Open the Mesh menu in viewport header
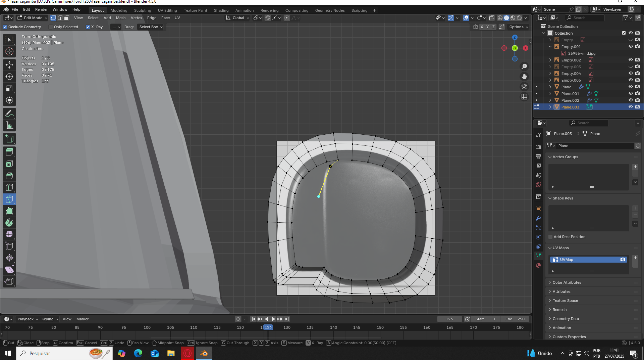The width and height of the screenshot is (644, 360). coord(121,18)
